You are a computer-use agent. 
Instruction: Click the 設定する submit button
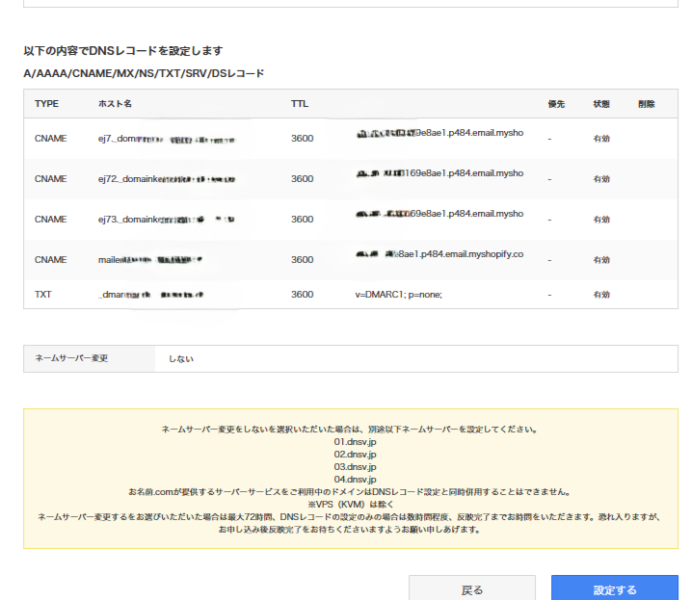[614, 589]
